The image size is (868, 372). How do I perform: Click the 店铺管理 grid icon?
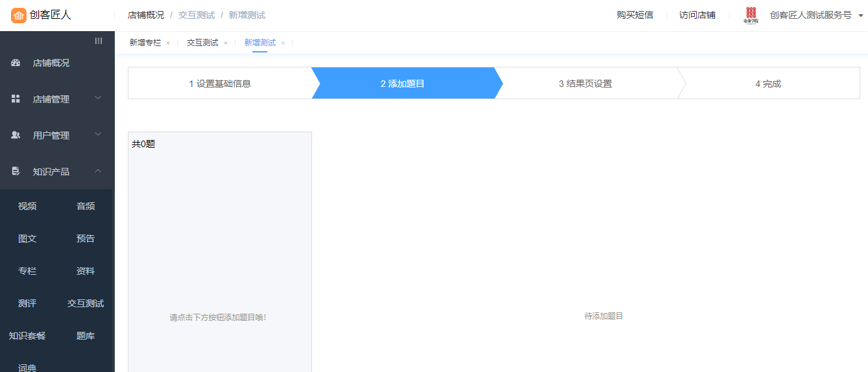coord(16,99)
